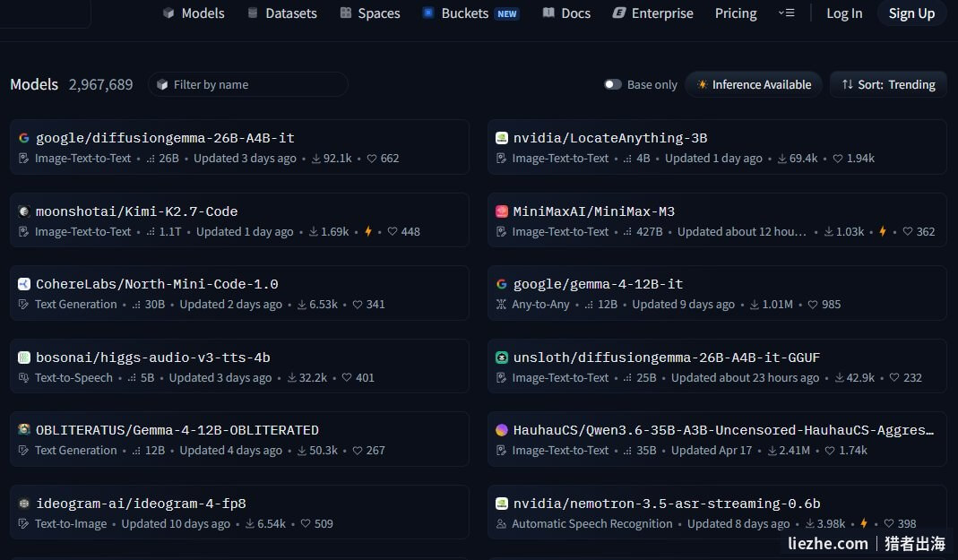958x560 pixels.
Task: Click the "Updated Apr 17" text
Action: point(712,450)
